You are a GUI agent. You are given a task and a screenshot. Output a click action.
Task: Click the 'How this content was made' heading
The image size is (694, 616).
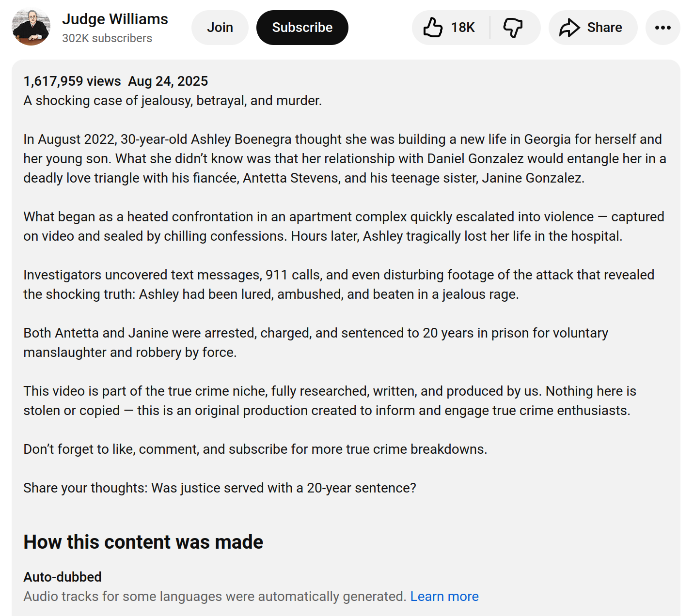click(143, 542)
